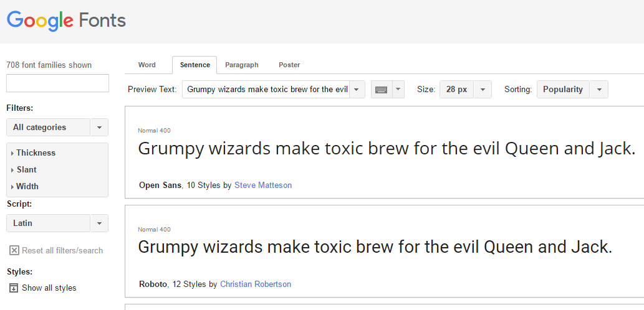Open the Preview Text dropdown arrow

click(357, 90)
